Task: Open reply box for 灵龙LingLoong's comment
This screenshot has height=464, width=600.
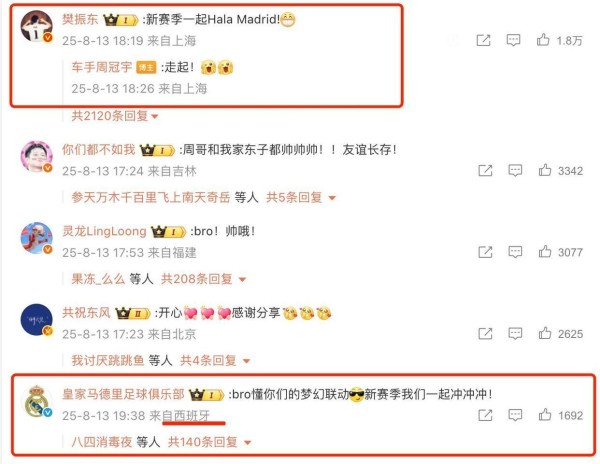Action: [515, 252]
